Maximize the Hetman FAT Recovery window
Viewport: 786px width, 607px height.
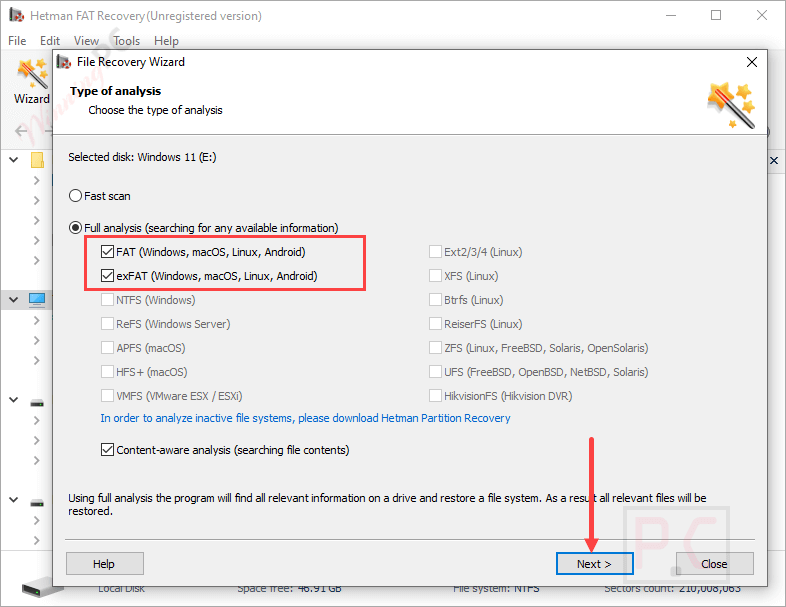coord(716,16)
